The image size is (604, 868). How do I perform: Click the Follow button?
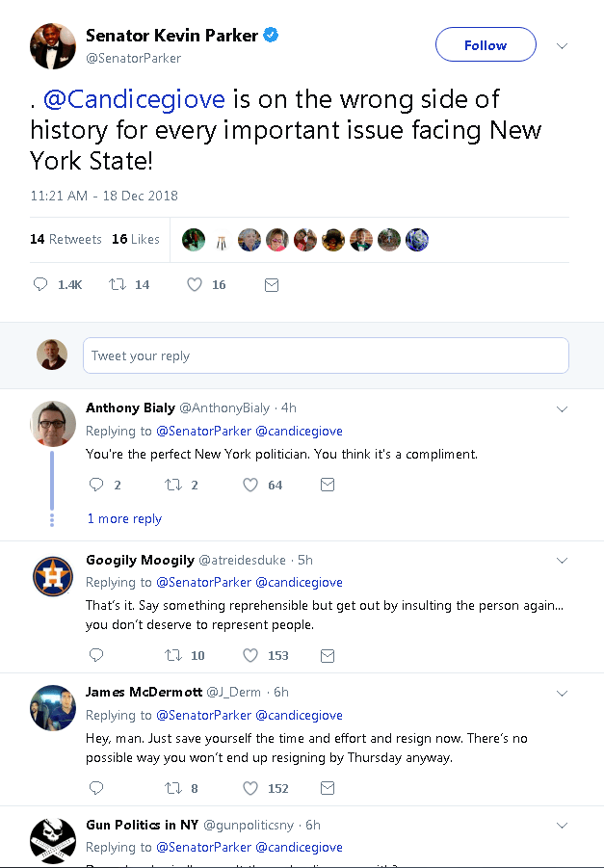[485, 44]
